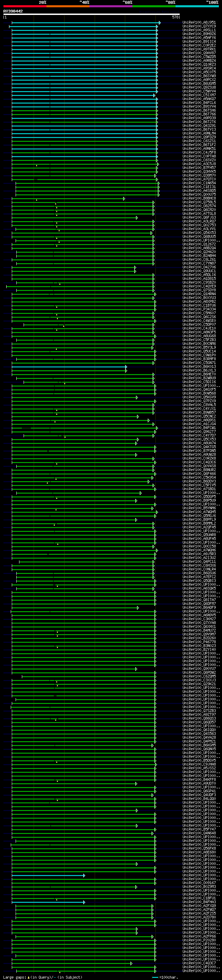Select the UniRef100_B6JXL3 label

tap(199, 371)
